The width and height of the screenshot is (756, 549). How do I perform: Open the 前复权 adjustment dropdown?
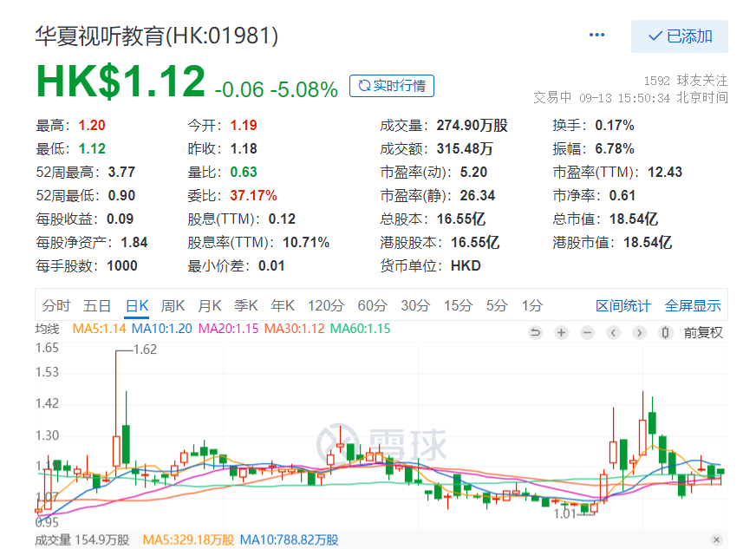702,332
